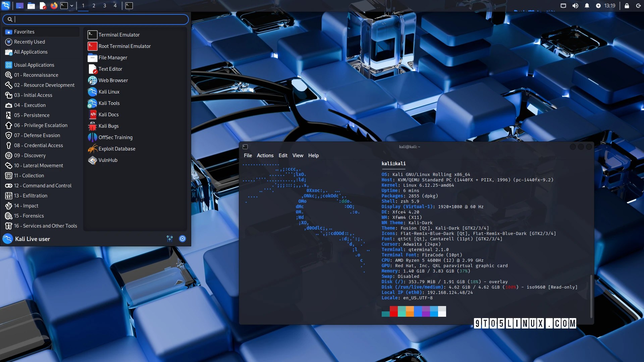
Task: Expand the terminal launcher dropdown arrow
Action: [72, 6]
